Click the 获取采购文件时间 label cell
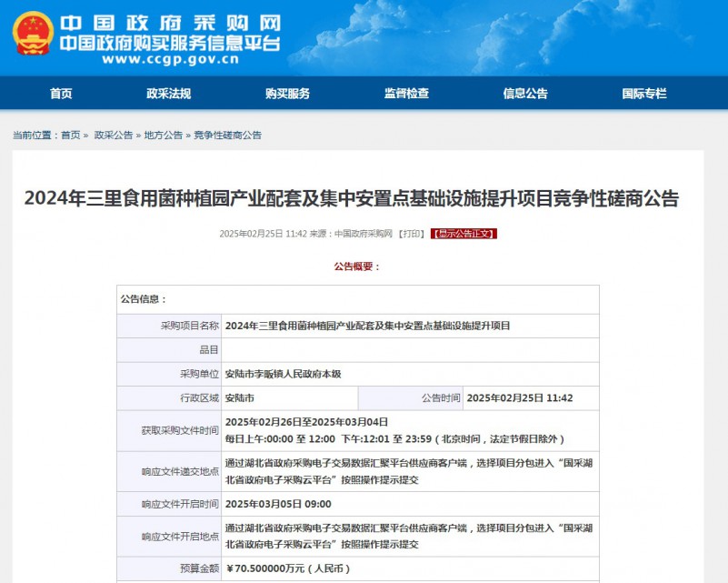This screenshot has width=728, height=583. click(x=169, y=430)
